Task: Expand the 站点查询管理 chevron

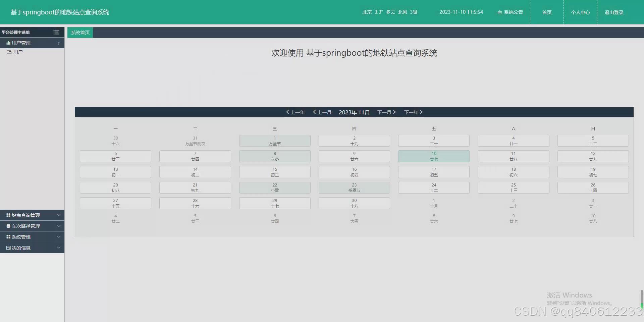Action: click(x=59, y=215)
